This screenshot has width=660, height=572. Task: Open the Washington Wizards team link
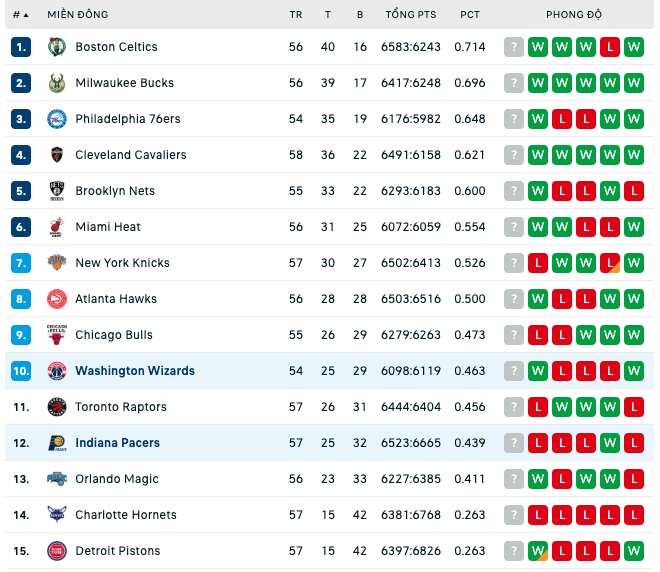click(x=135, y=371)
